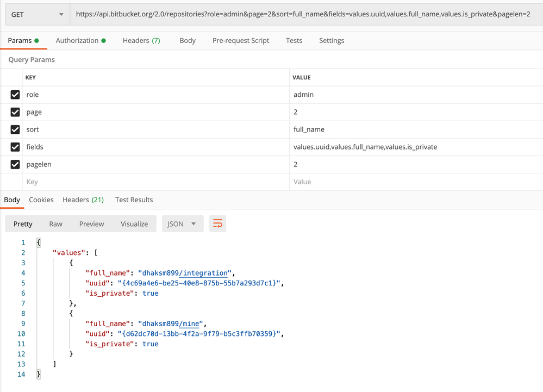
Task: Click the request URL field
Action: 306,14
